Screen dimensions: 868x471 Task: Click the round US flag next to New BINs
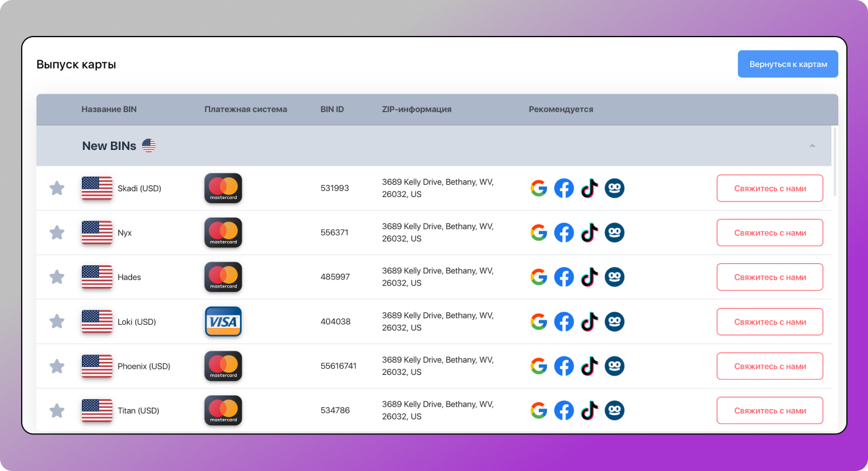tap(149, 146)
